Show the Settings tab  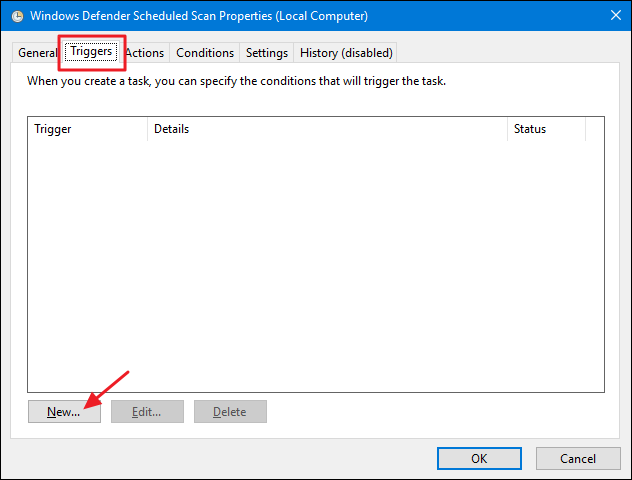pyautogui.click(x=267, y=53)
